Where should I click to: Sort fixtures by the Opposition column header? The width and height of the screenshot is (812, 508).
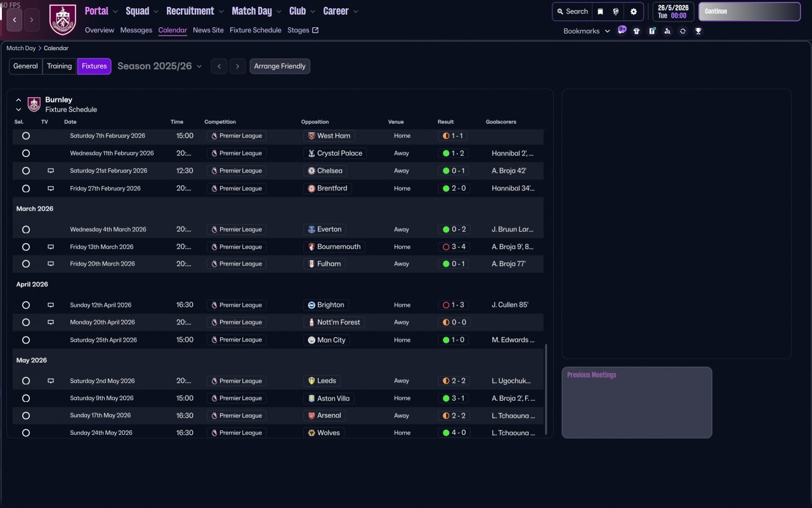315,122
